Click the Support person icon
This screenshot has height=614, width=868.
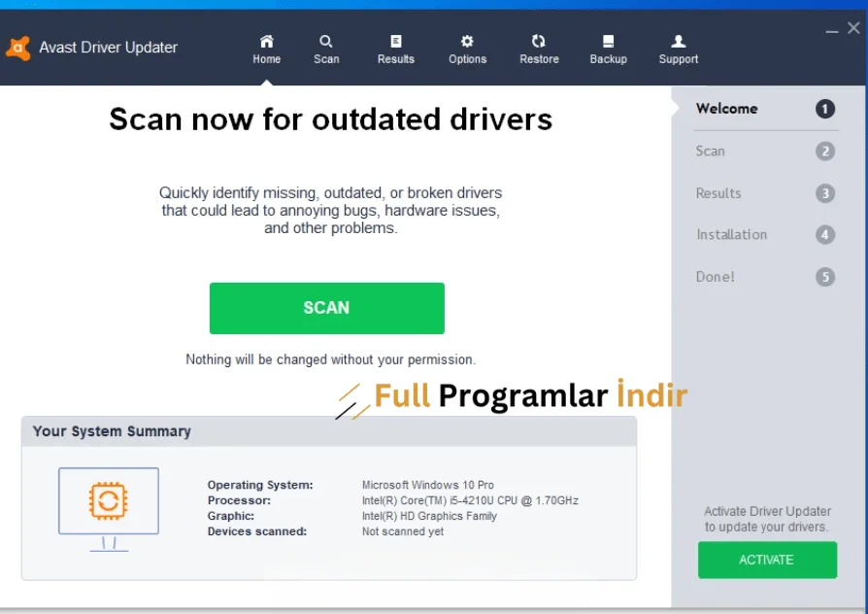point(678,41)
